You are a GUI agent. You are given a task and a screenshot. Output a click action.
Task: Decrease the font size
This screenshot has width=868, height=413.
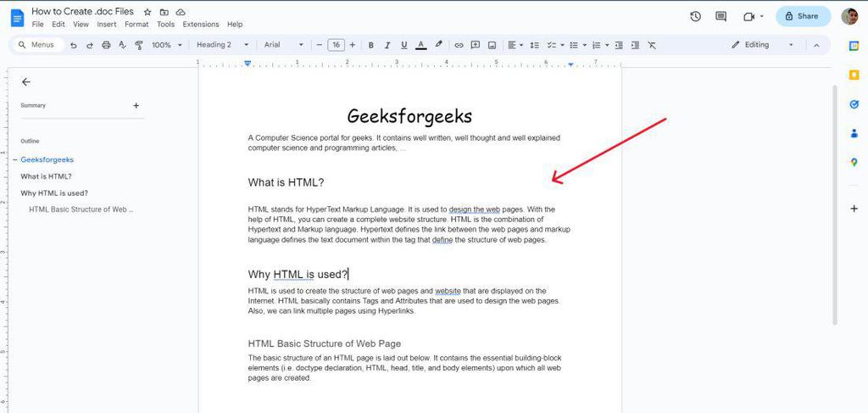point(320,46)
